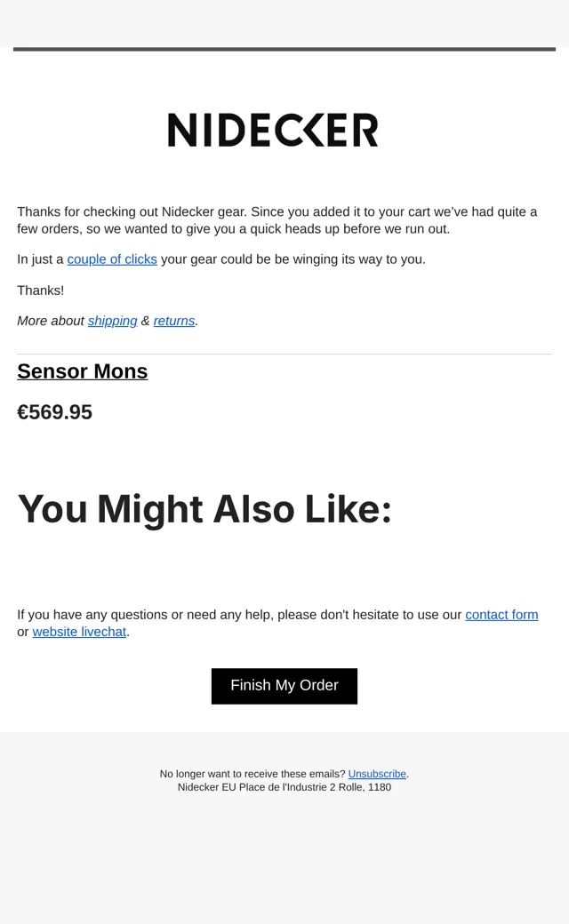Click the Nidecker logo at the top
569x924 pixels.
tap(273, 130)
